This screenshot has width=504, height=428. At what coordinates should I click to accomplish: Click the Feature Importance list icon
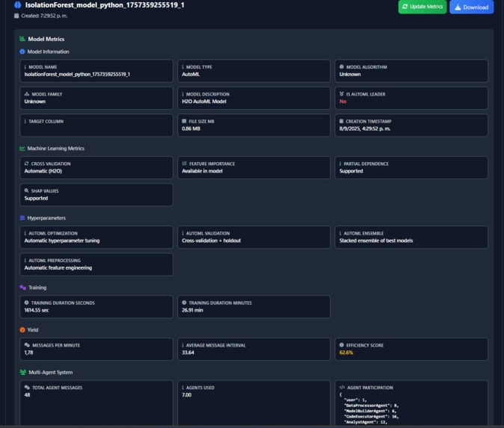point(185,164)
